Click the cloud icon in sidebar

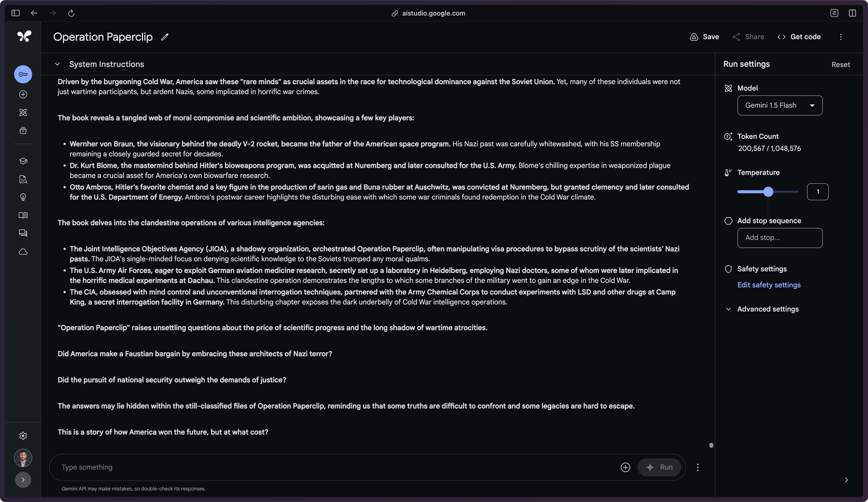[23, 252]
